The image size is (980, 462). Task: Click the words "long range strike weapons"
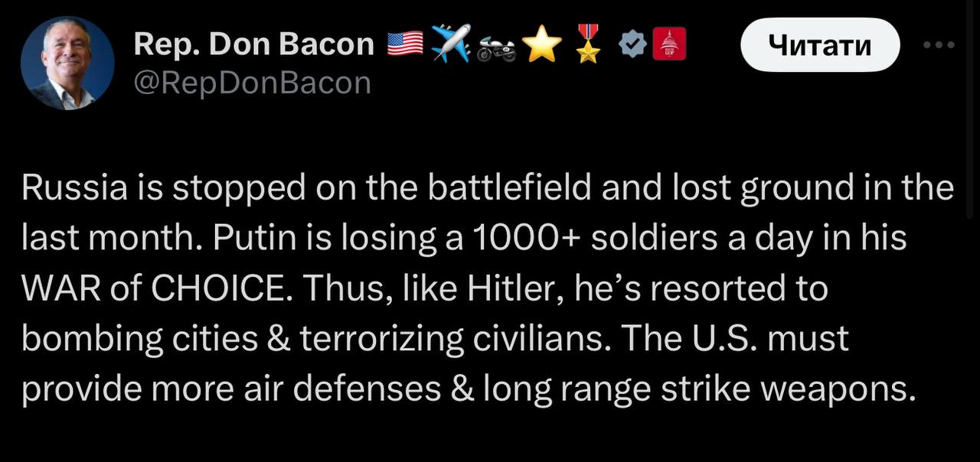[699, 389]
